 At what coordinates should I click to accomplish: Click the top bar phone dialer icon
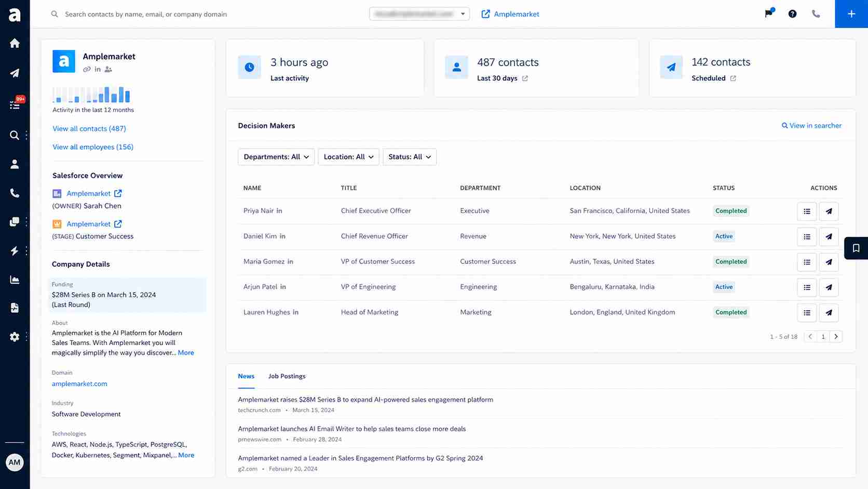pyautogui.click(x=816, y=14)
